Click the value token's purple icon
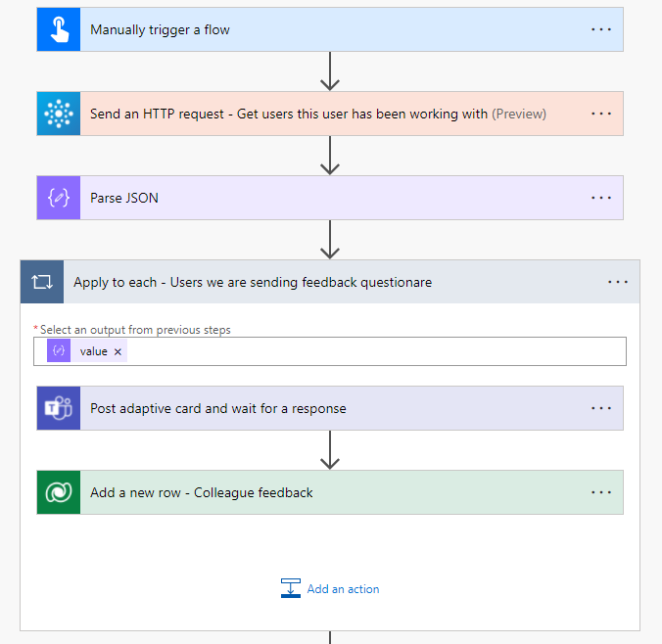Image resolution: width=662 pixels, height=644 pixels. tap(58, 351)
